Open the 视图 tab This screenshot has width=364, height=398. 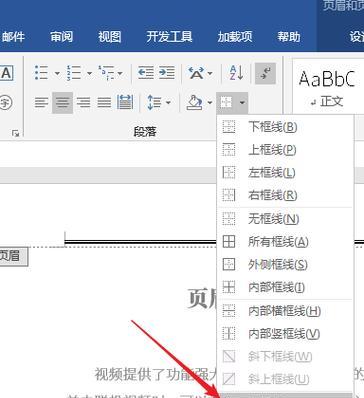pyautogui.click(x=110, y=36)
